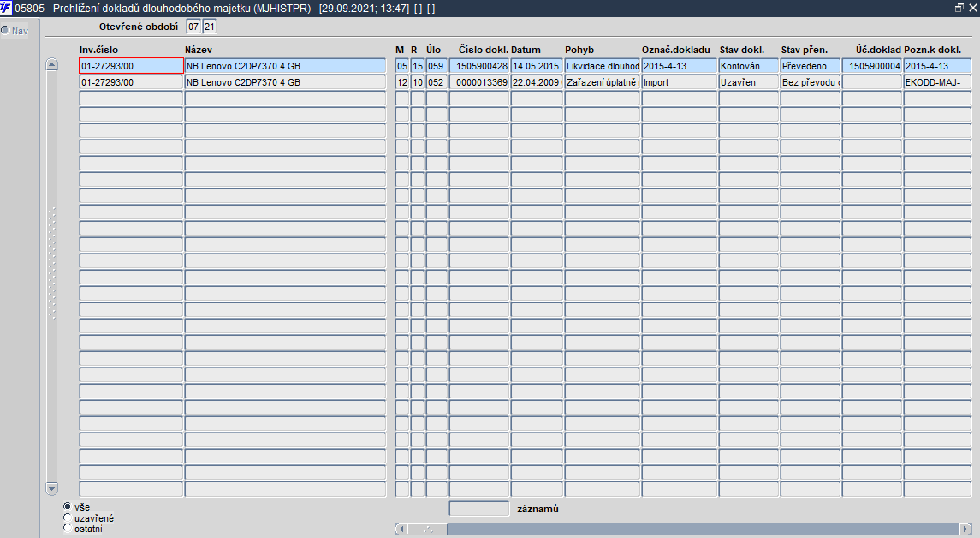Click year cell '10' in second row

(x=418, y=82)
